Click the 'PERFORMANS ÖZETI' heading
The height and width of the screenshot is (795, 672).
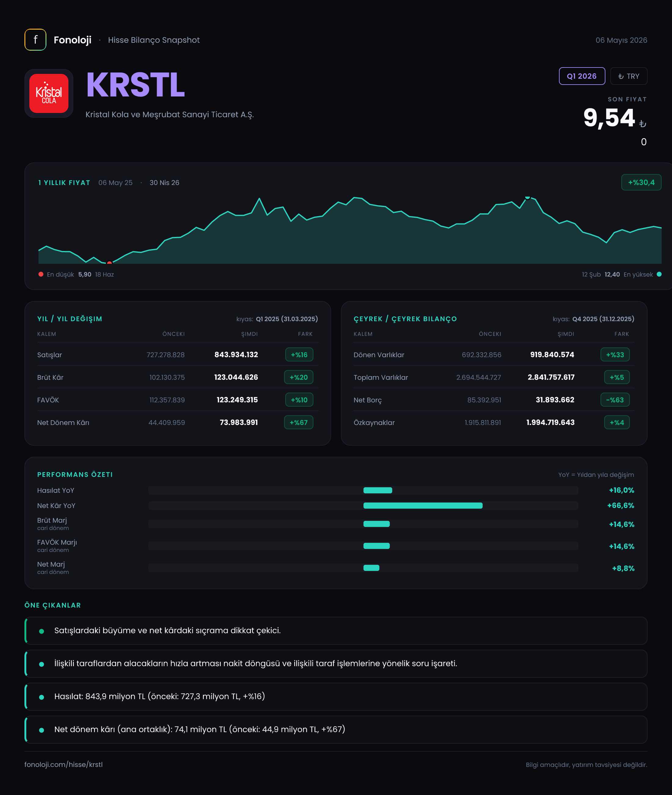(75, 474)
